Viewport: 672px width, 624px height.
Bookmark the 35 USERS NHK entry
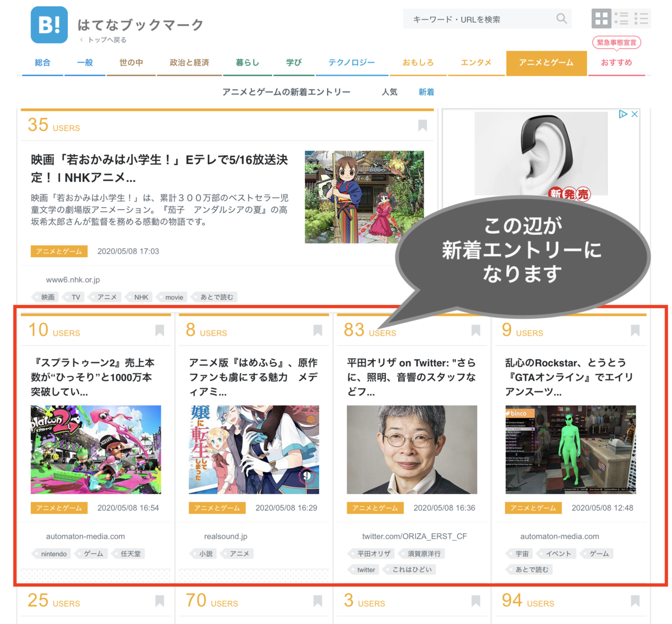click(x=423, y=125)
